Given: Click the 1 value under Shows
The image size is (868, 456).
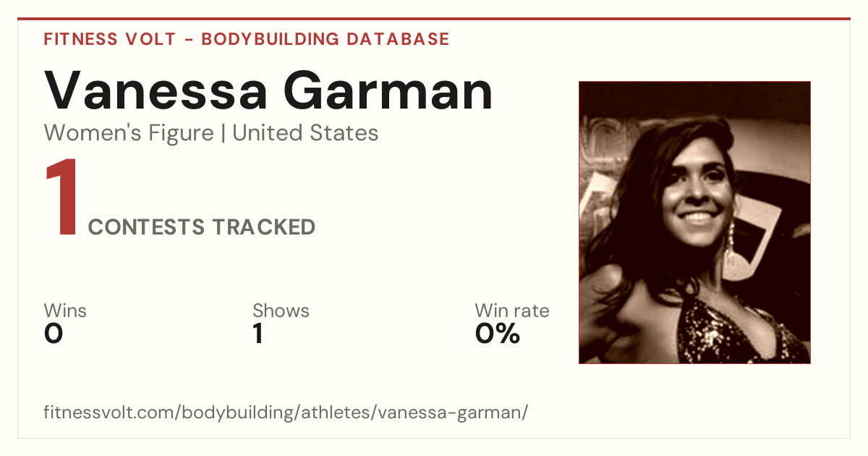Looking at the screenshot, I should click(x=258, y=334).
